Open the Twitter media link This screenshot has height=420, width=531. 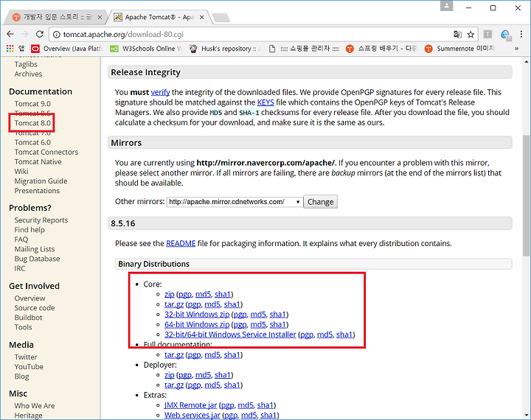(26, 357)
